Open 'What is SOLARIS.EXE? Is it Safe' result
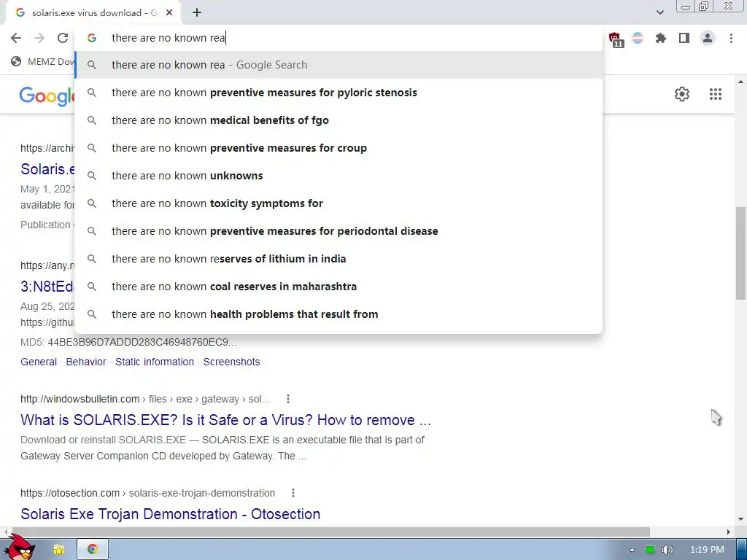This screenshot has width=747, height=560. 225,420
